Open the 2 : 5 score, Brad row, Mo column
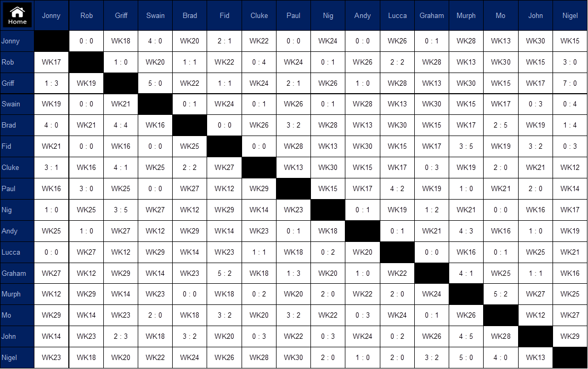 pos(501,125)
